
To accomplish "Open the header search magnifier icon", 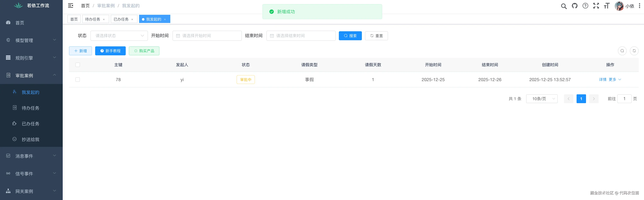I will coord(563,6).
